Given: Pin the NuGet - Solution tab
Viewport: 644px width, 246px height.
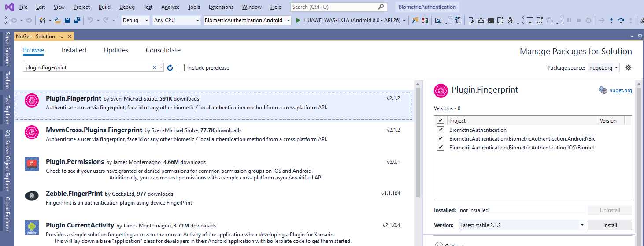Looking at the screenshot, I should coord(61,37).
